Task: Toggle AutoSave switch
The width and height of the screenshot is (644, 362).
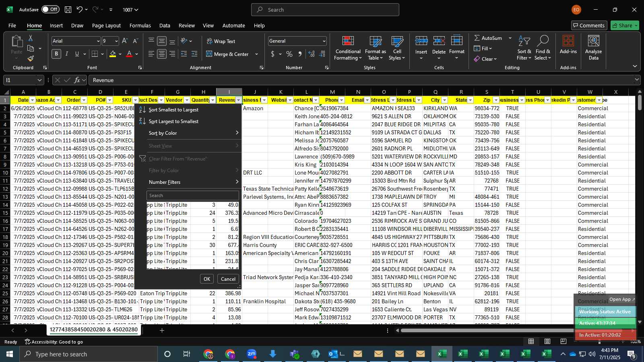Action: [x=50, y=10]
